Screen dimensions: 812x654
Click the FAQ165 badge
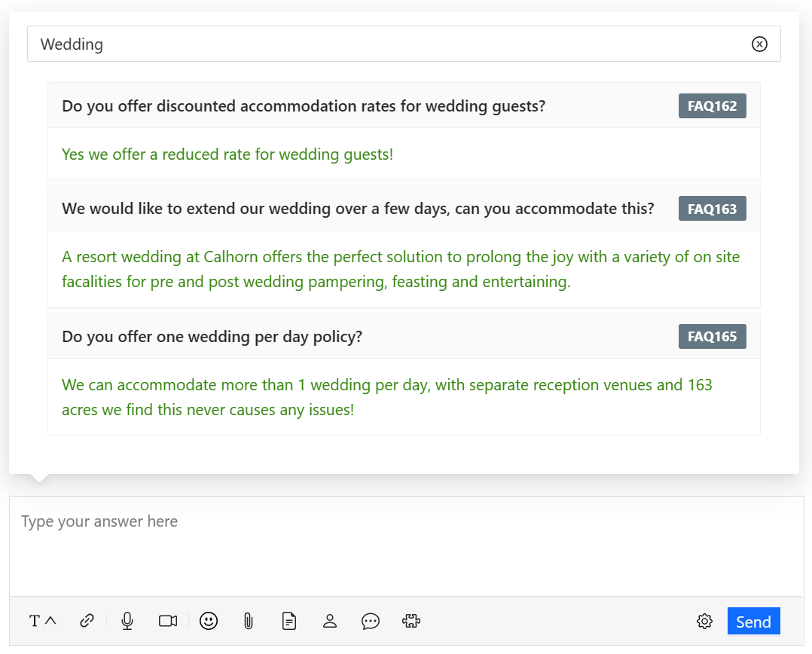(712, 337)
